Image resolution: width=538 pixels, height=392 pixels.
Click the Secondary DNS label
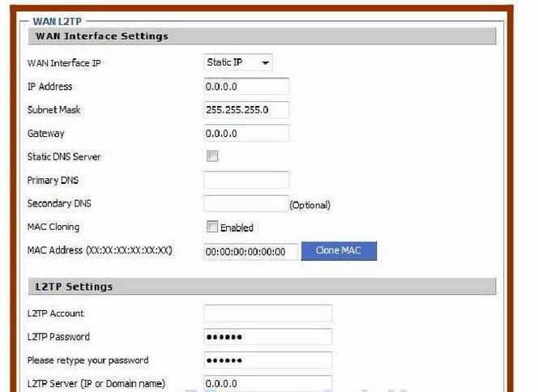pos(59,203)
